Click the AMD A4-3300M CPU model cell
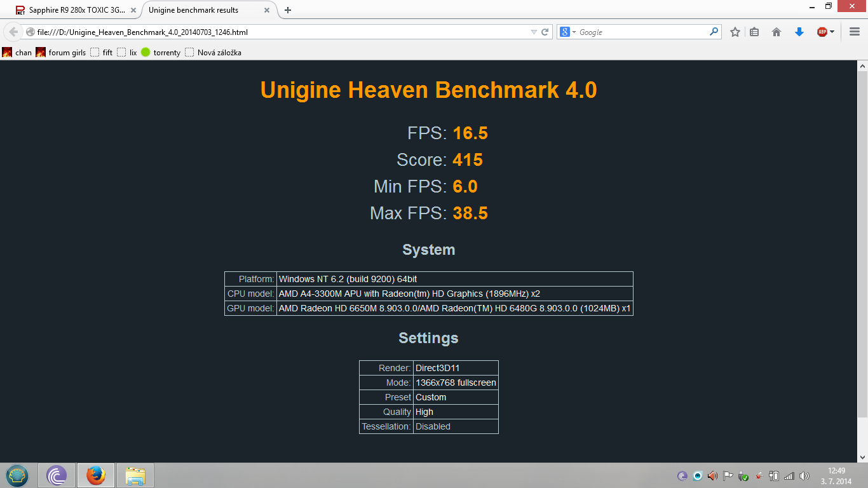The width and height of the screenshot is (868, 488). [455, 294]
